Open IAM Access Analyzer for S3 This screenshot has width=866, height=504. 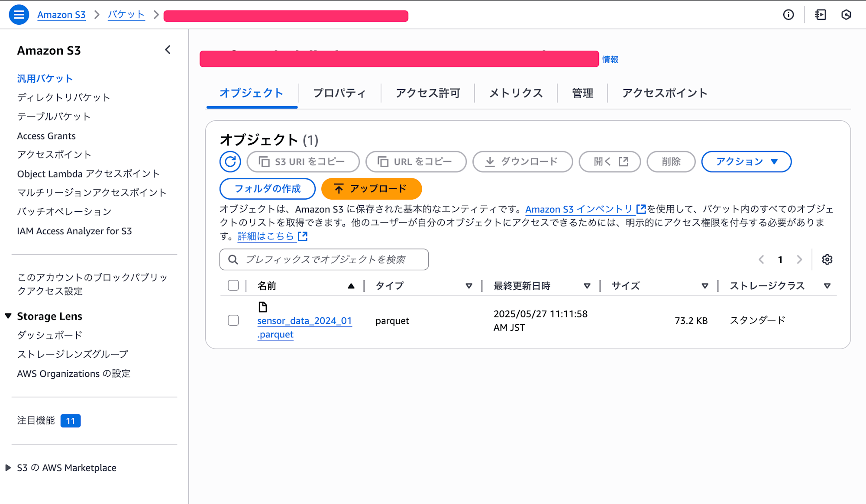(x=74, y=231)
